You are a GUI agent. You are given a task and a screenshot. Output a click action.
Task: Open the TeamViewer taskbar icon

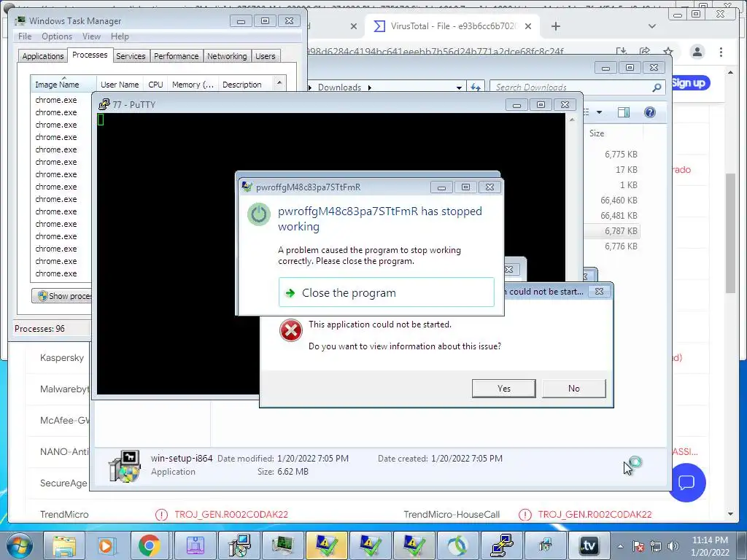point(589,546)
